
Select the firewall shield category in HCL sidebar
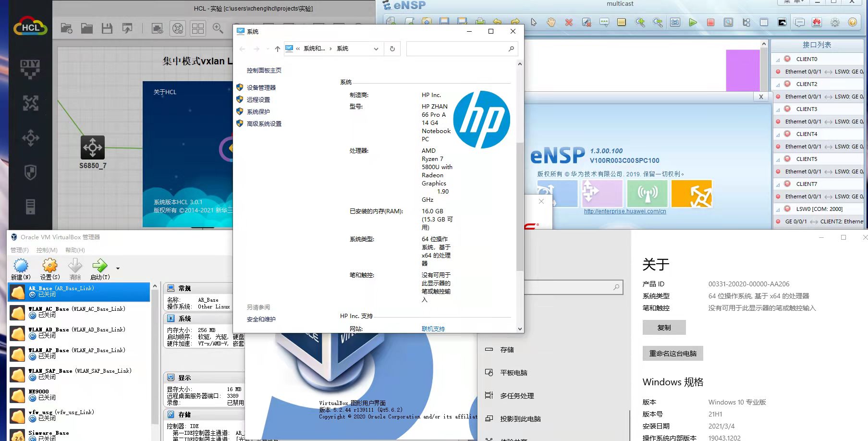tap(30, 172)
